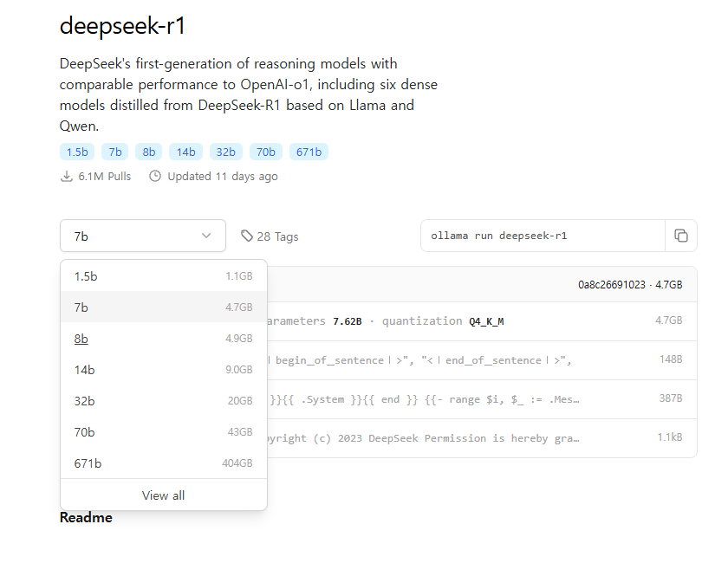Choose the 70b 43GB model option

click(163, 432)
